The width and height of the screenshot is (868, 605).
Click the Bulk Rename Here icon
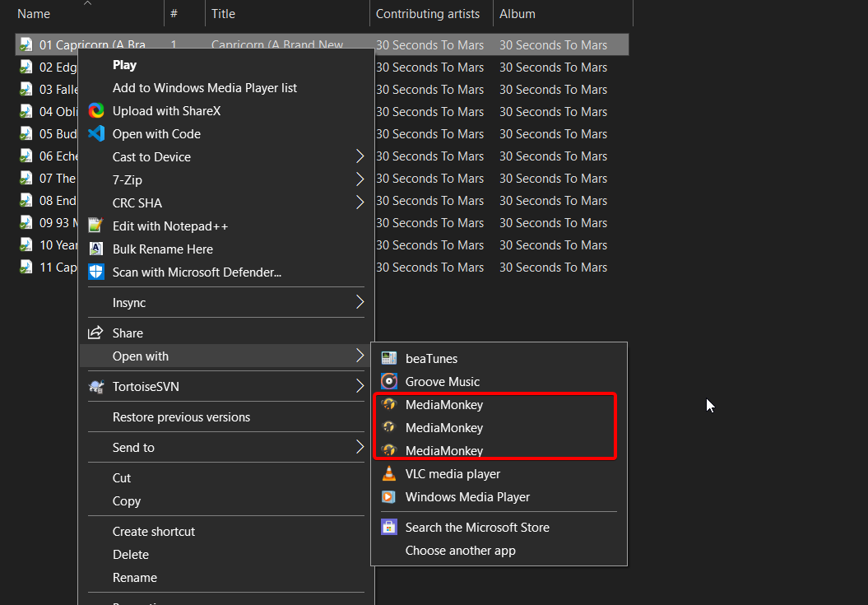pos(96,249)
